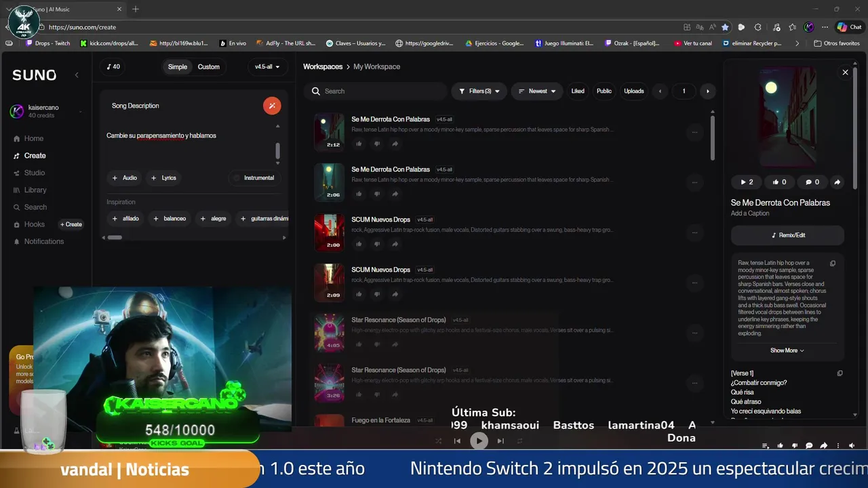This screenshot has width=868, height=488.
Task: Share the 2:12 Se Me Derrota track
Action: tap(395, 144)
